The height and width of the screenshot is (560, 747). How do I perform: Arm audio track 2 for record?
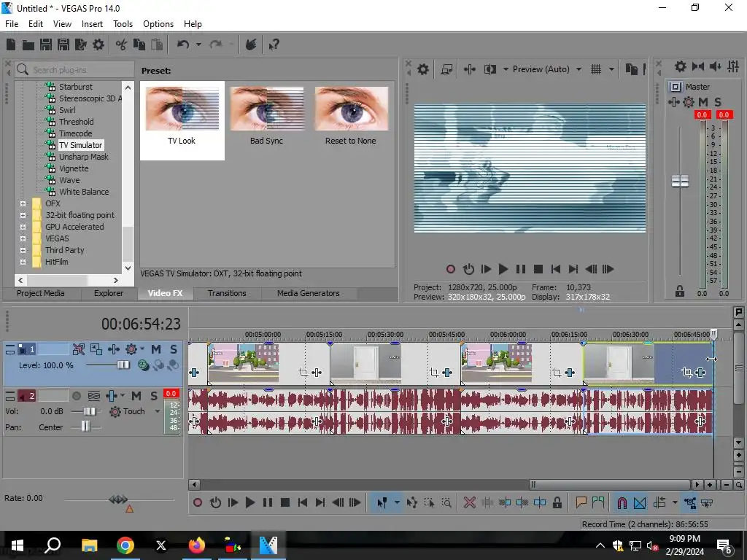(76, 396)
